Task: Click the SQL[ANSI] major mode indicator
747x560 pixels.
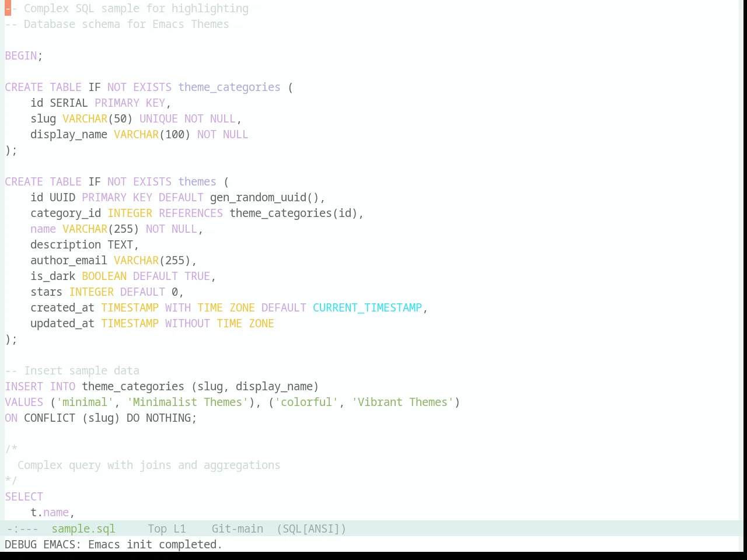Action: [x=311, y=528]
